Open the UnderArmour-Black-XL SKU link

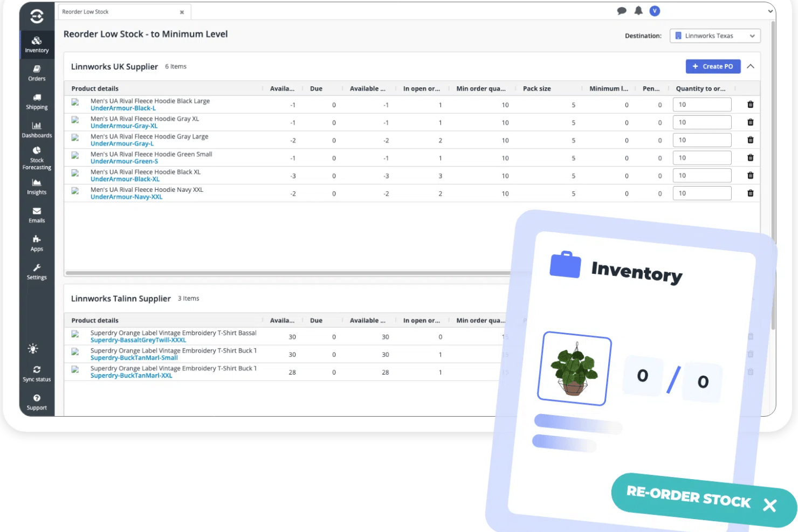tap(125, 179)
